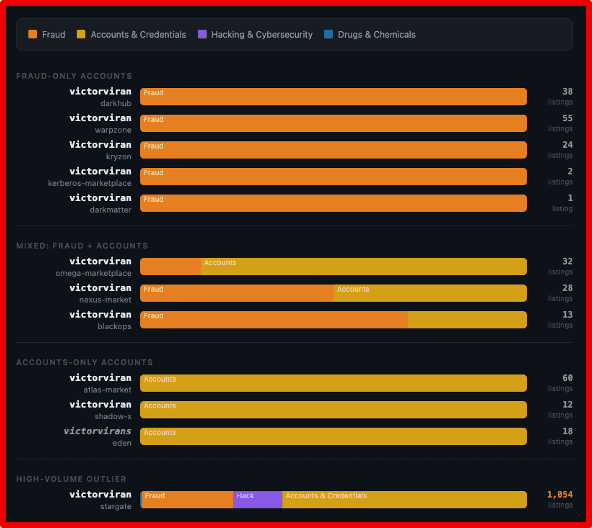Click the yellow Accounts & Credentials legend swatch
Screen dimensions: 592x528
coord(81,34)
